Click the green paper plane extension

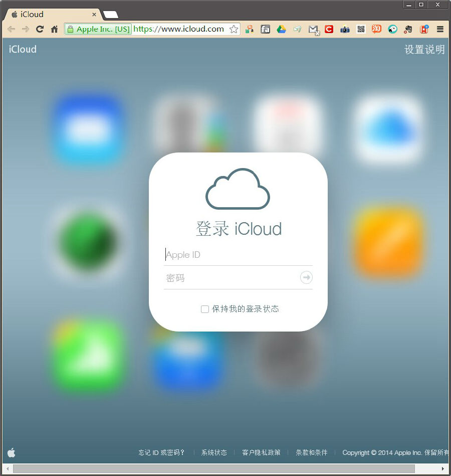[297, 29]
